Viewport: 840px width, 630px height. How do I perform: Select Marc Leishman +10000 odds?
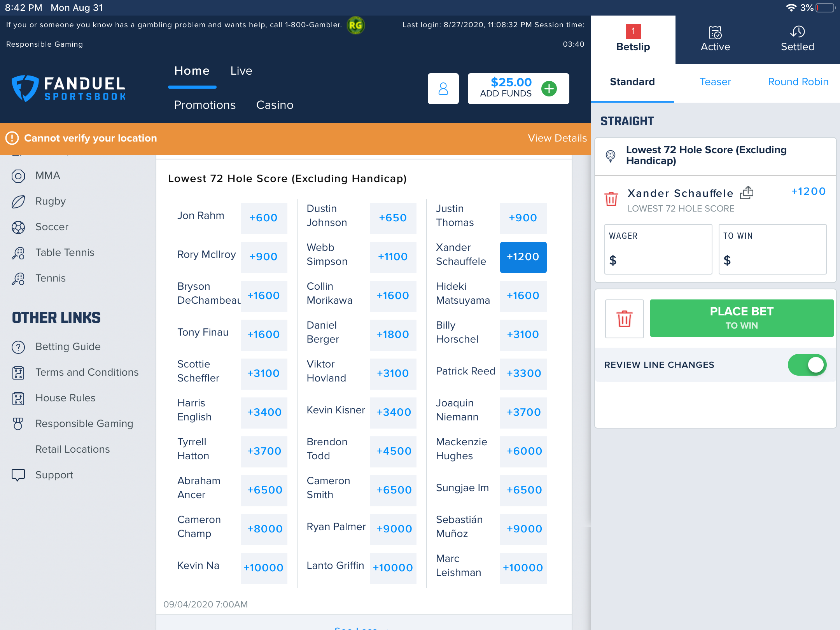(x=523, y=568)
